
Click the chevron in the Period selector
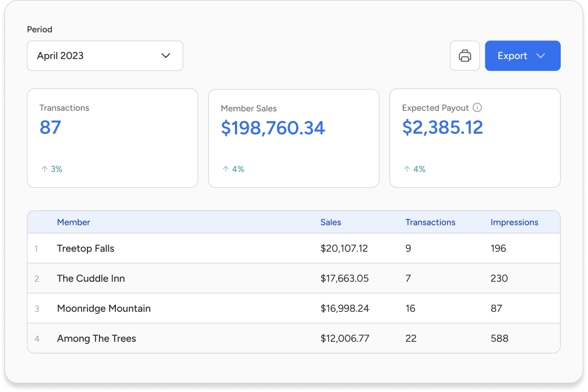(166, 56)
